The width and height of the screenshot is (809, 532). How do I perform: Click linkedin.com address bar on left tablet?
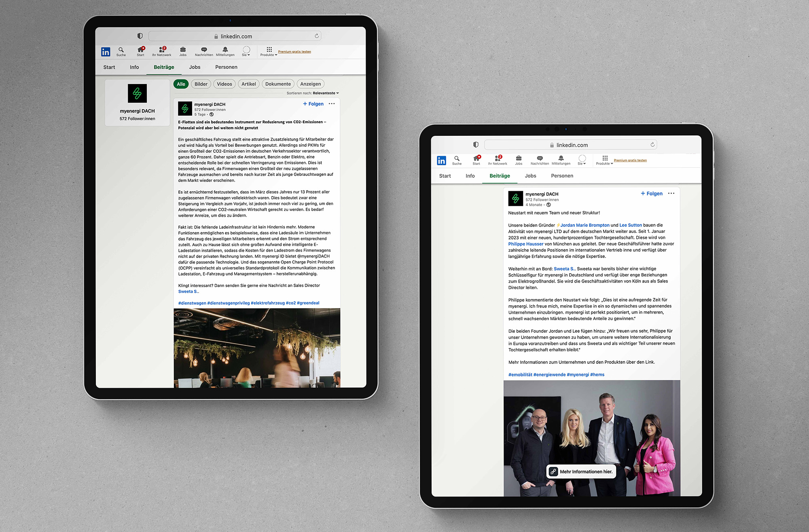pos(235,36)
